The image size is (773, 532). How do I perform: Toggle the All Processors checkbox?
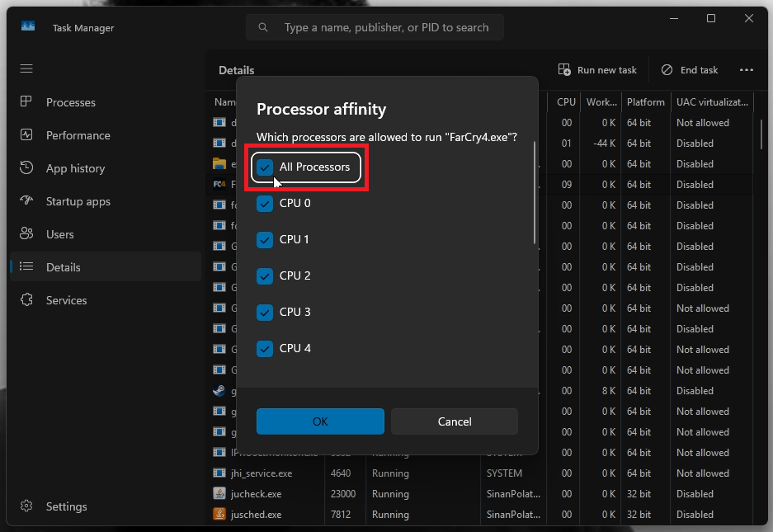pyautogui.click(x=265, y=167)
